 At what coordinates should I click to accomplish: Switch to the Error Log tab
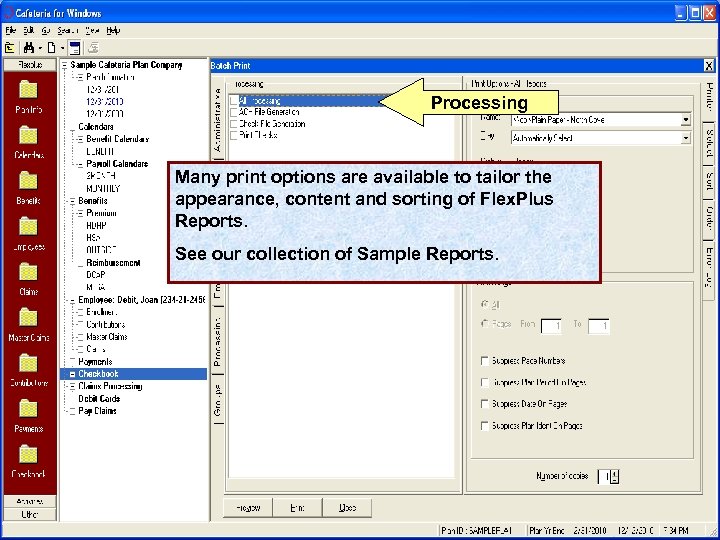click(709, 269)
